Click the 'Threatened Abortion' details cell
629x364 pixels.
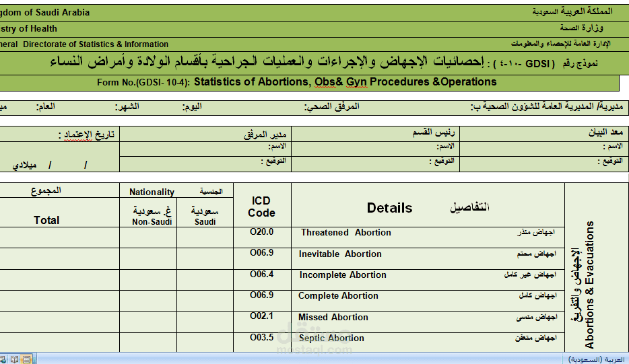click(428, 238)
